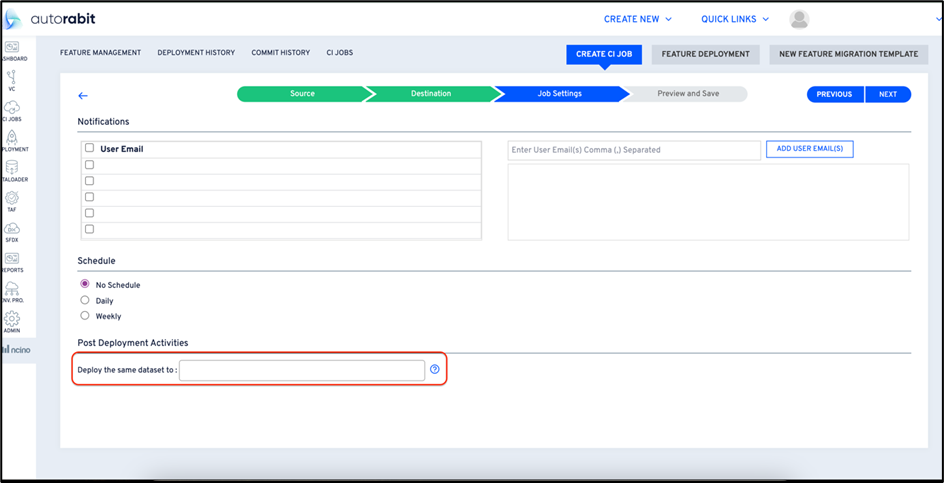Image resolution: width=944 pixels, height=483 pixels.
Task: Open the Deployment rocket icon
Action: [x=11, y=137]
